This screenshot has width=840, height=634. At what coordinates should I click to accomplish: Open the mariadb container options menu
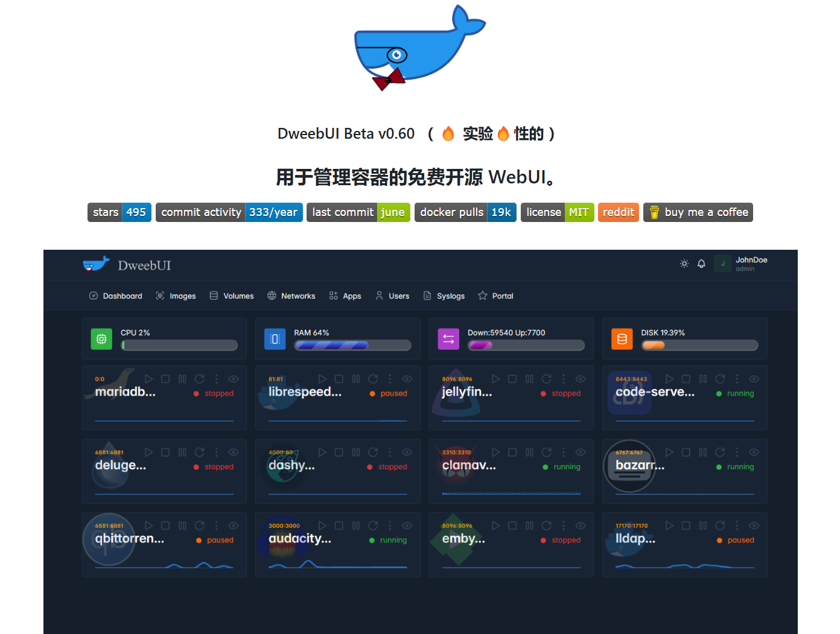[217, 379]
